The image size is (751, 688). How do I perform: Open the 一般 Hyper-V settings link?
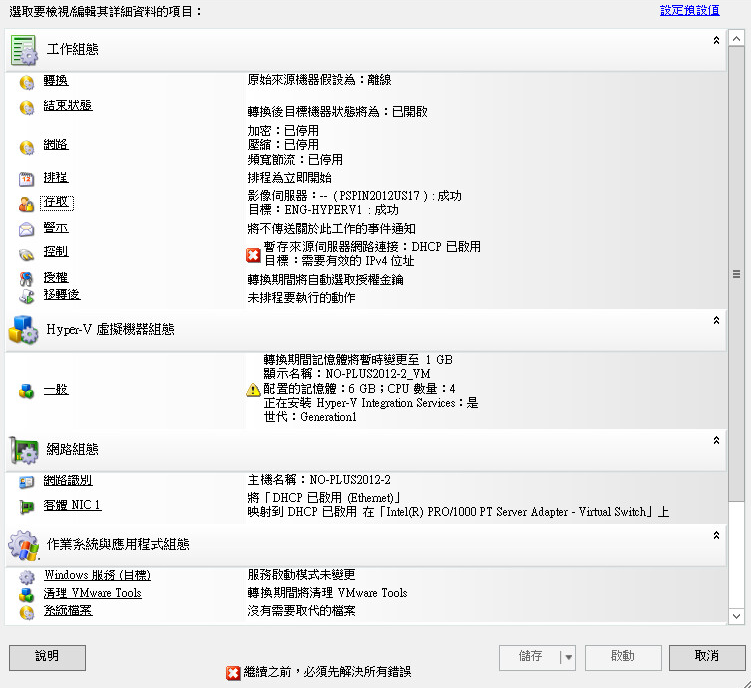coord(56,390)
